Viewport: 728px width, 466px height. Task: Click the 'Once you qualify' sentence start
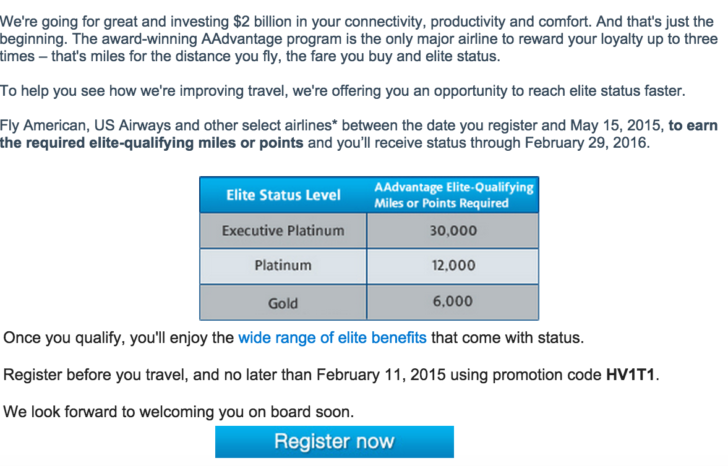(x=64, y=337)
